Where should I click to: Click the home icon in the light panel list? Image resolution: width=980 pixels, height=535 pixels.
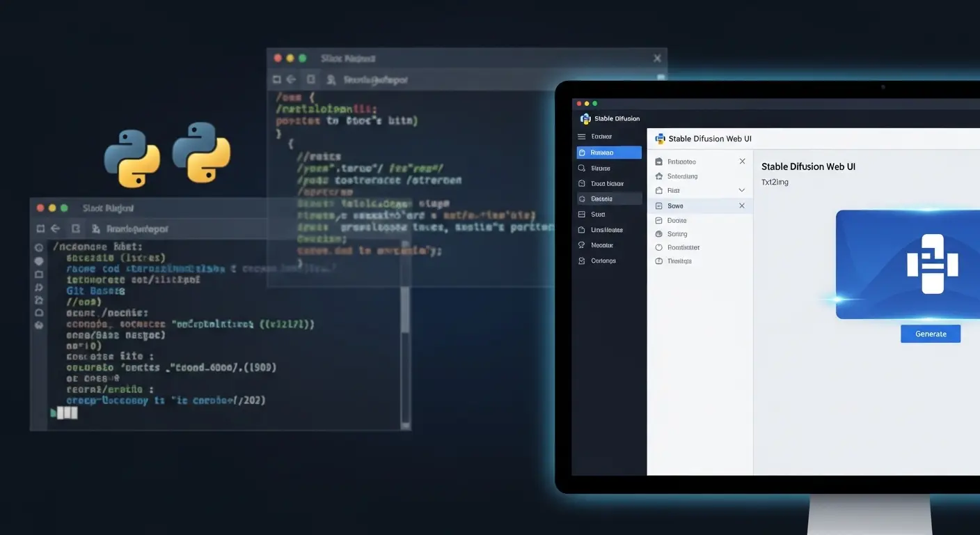pyautogui.click(x=659, y=176)
